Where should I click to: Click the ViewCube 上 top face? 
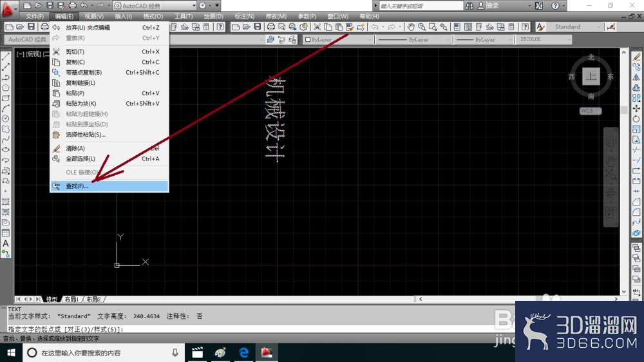591,77
